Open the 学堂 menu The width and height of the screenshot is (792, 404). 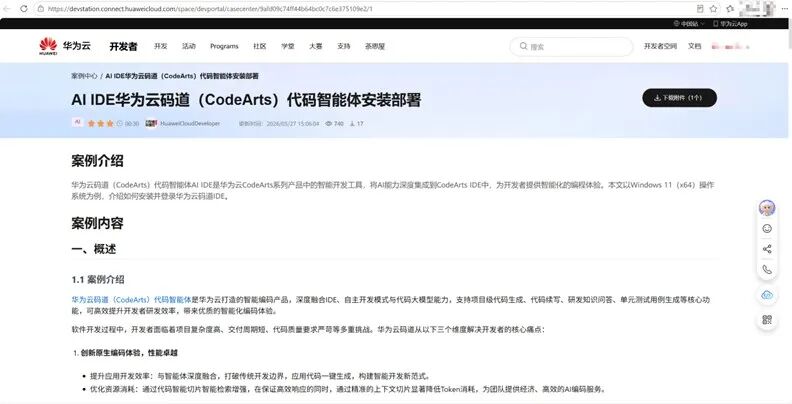[288, 46]
